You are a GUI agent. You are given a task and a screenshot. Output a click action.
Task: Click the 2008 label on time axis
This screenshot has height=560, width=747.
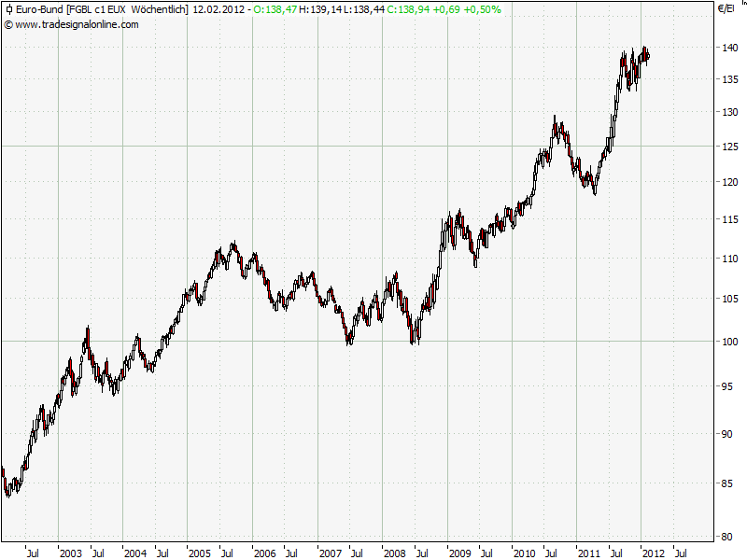pyautogui.click(x=394, y=553)
